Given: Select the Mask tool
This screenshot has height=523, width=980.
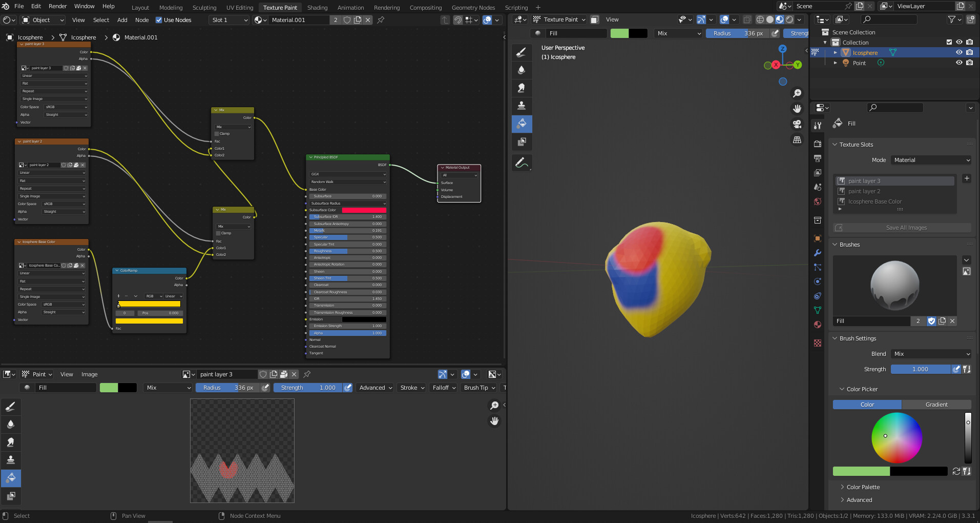Looking at the screenshot, I should [522, 142].
